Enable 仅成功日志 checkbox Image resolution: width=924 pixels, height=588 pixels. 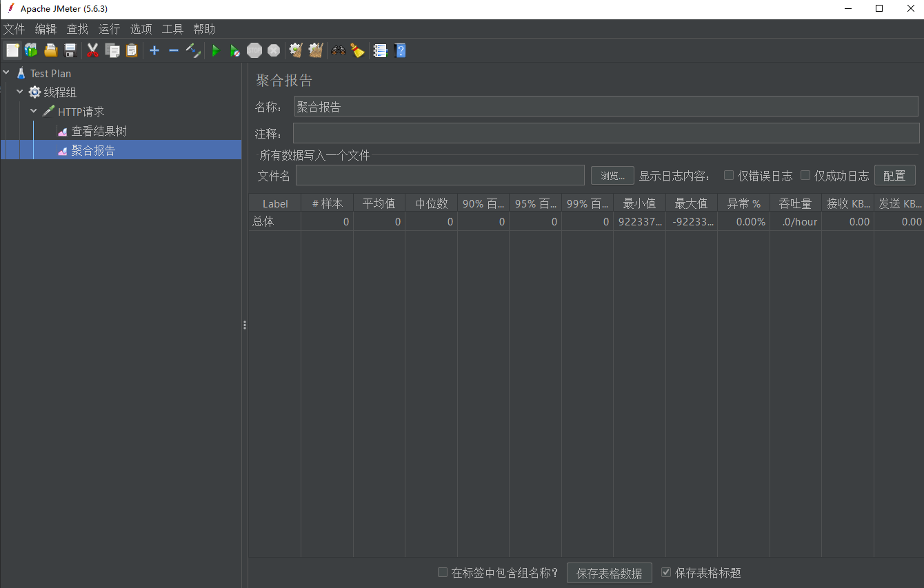[805, 175]
